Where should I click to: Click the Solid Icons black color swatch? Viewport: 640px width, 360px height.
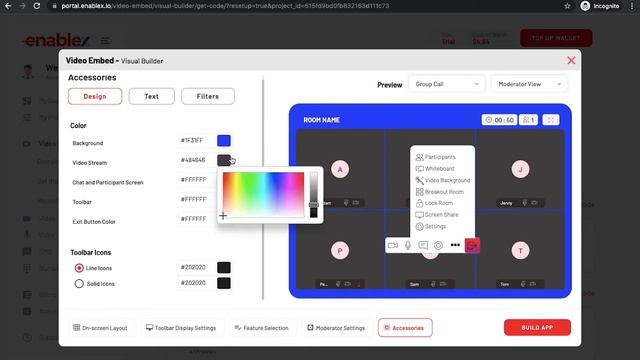pyautogui.click(x=224, y=283)
